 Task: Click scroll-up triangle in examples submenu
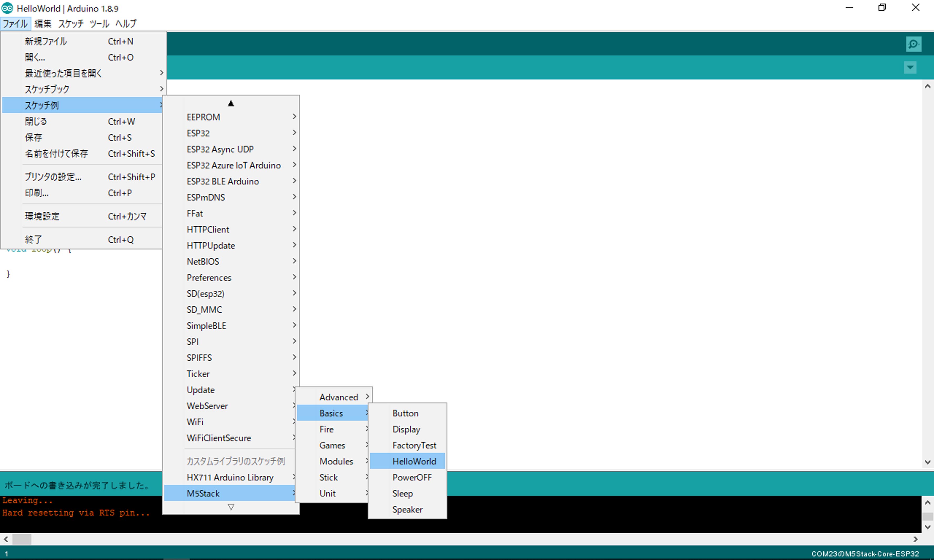(231, 103)
